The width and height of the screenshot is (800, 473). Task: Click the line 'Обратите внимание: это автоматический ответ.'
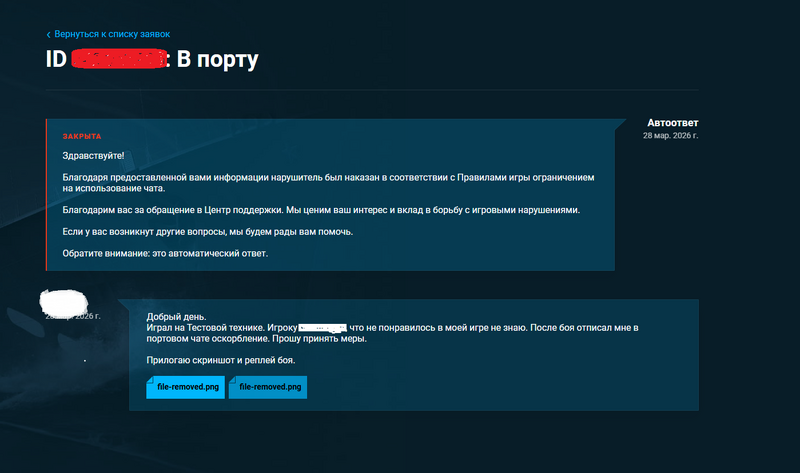tap(165, 254)
